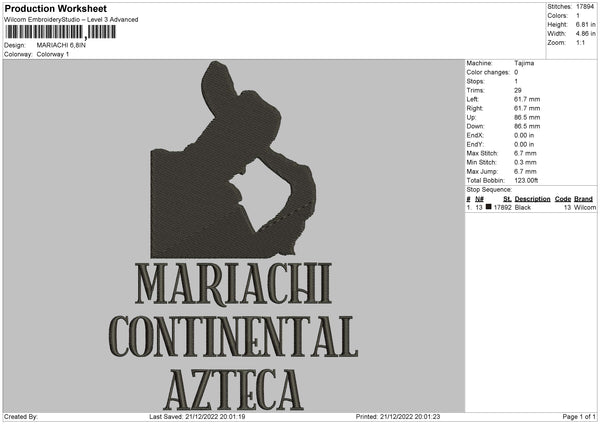
Task: Select the Height value 6.81 in
Action: [585, 24]
